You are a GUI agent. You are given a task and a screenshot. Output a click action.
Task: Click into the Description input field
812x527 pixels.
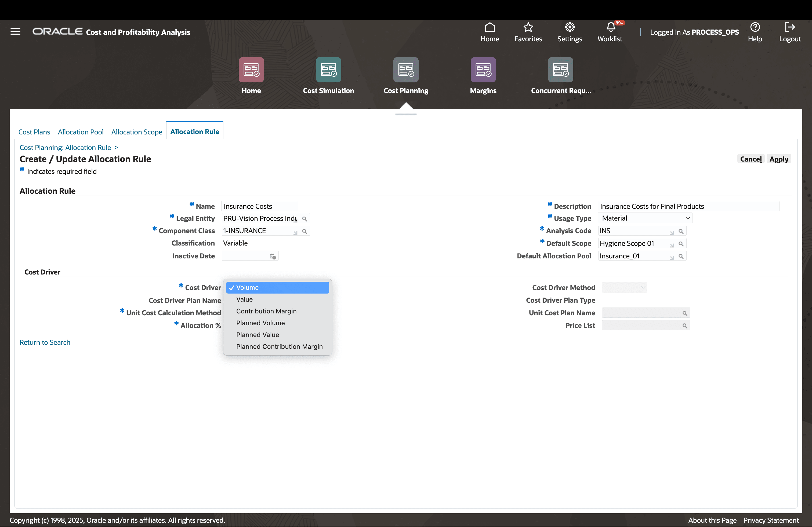688,206
